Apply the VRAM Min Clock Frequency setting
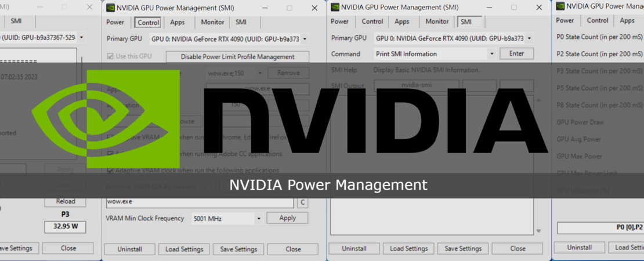This screenshot has width=644, height=261. point(288,218)
